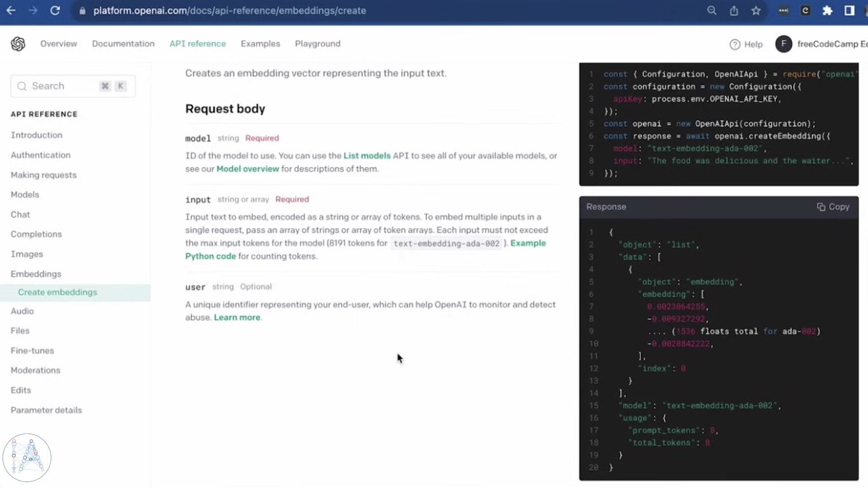Collapse the Embeddings sidebar section
The width and height of the screenshot is (868, 488).
coord(36,274)
